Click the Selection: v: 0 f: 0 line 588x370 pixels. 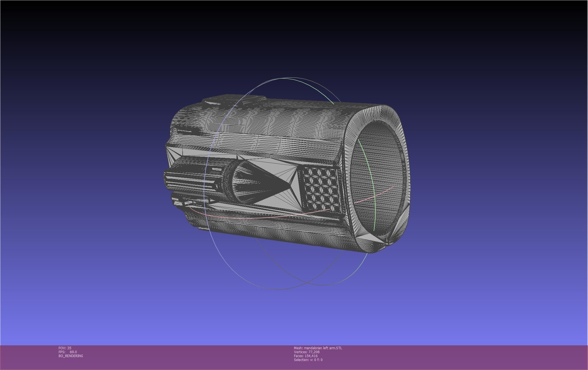coord(308,360)
